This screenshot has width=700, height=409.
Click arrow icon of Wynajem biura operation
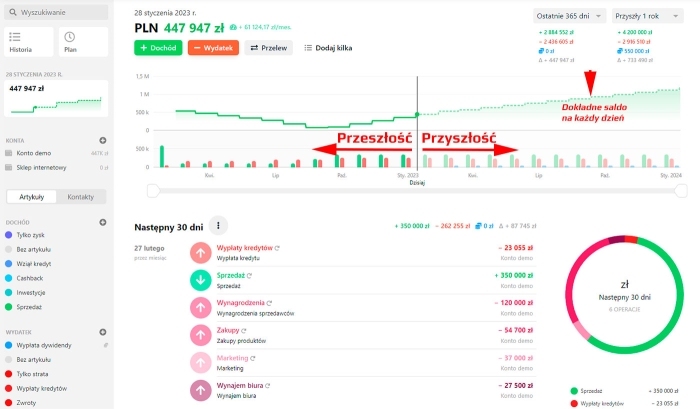(203, 391)
